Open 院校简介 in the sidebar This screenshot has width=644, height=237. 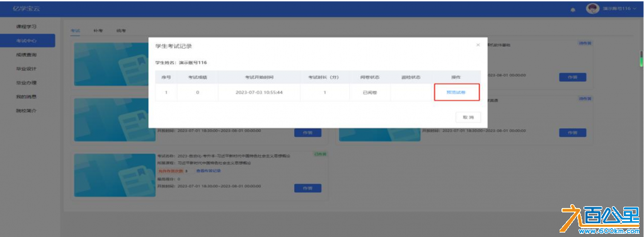26,110
